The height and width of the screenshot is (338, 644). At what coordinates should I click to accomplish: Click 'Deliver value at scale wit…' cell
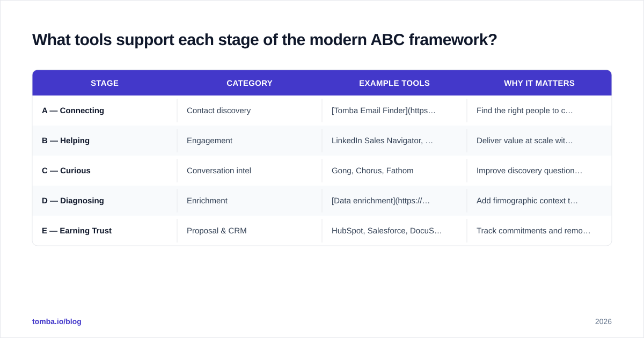[x=539, y=141]
